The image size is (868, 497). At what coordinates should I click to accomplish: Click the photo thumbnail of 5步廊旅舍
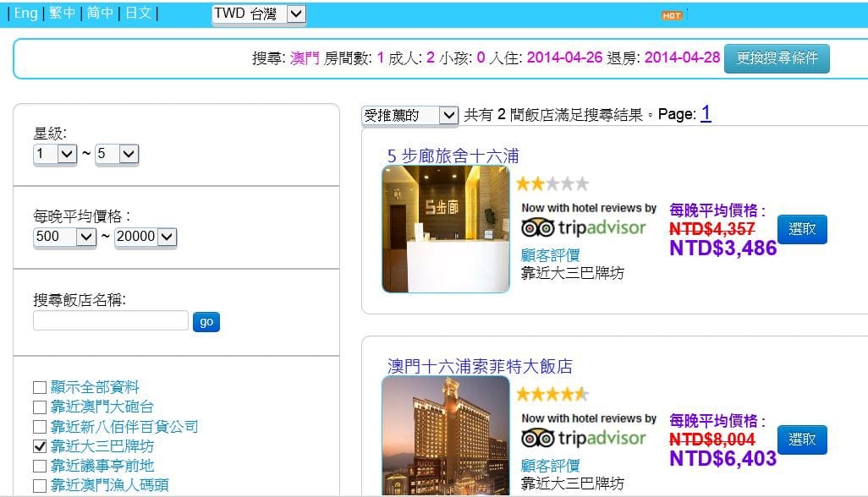[x=446, y=229]
